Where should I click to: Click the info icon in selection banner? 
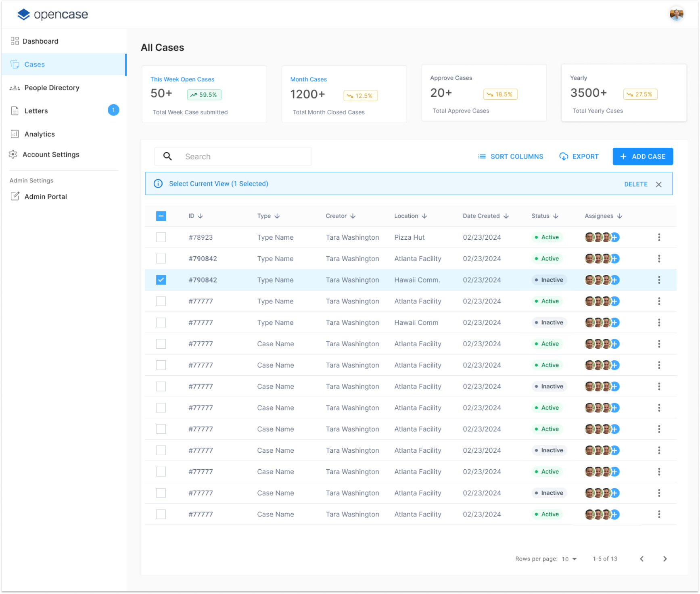[x=158, y=184]
